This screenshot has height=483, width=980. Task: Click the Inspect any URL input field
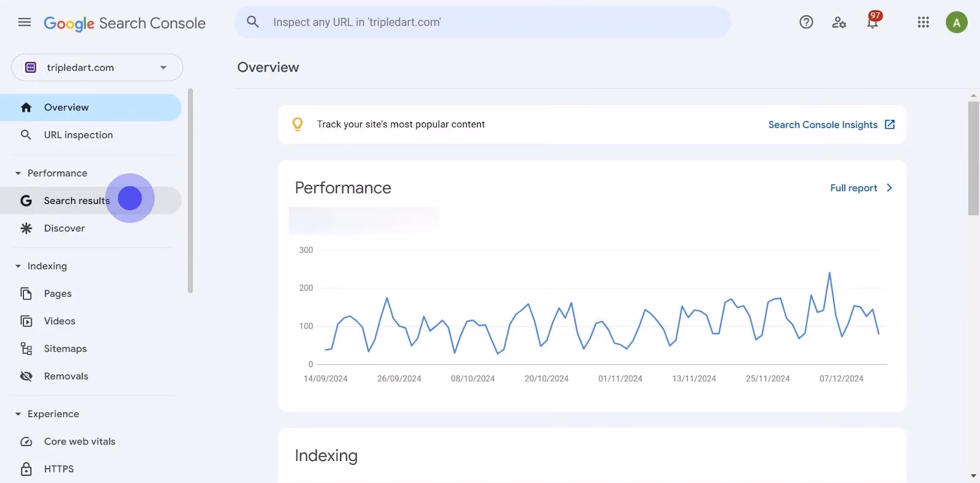click(x=483, y=22)
